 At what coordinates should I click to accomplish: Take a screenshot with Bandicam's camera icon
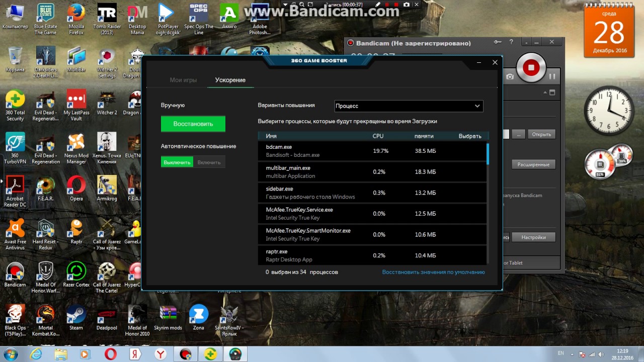point(510,76)
